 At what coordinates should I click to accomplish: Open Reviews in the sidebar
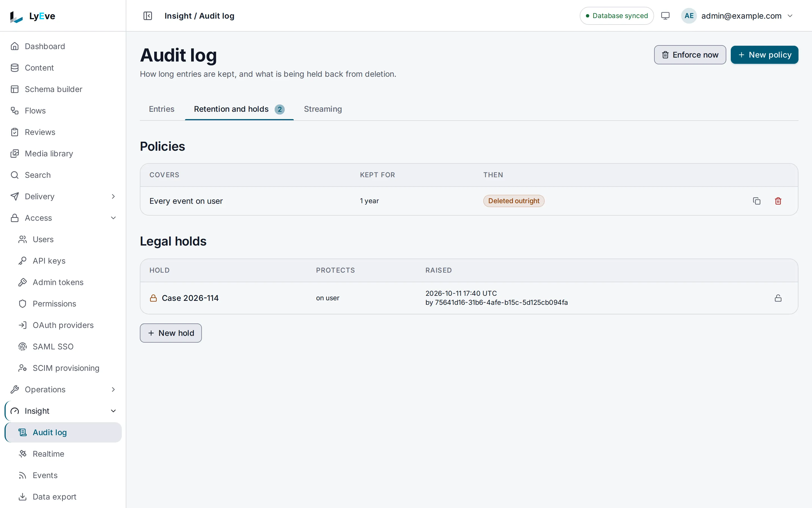63,132
